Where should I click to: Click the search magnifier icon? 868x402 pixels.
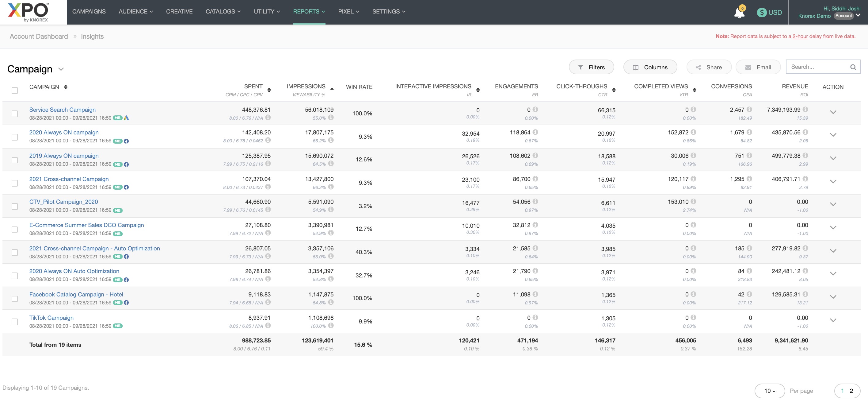(853, 67)
